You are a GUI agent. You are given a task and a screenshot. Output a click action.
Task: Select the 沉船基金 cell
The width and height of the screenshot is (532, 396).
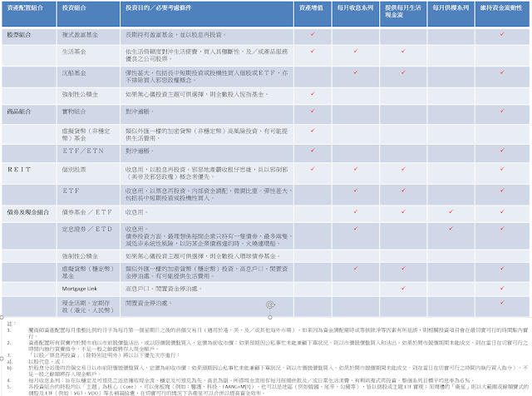coord(88,77)
